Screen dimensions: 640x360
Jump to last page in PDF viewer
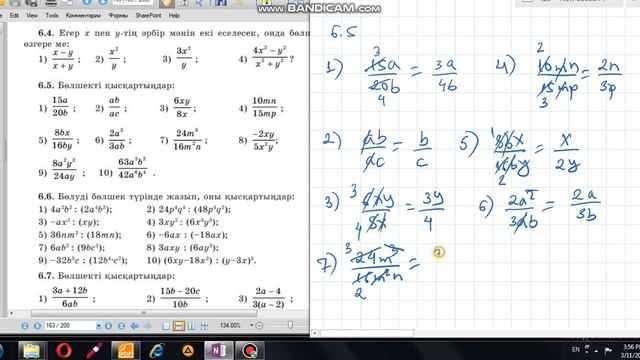[121, 326]
